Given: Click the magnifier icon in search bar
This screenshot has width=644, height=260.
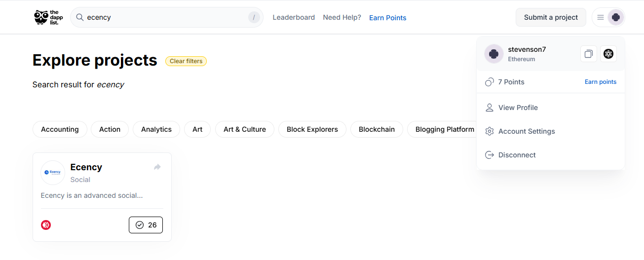Looking at the screenshot, I should 79,17.
